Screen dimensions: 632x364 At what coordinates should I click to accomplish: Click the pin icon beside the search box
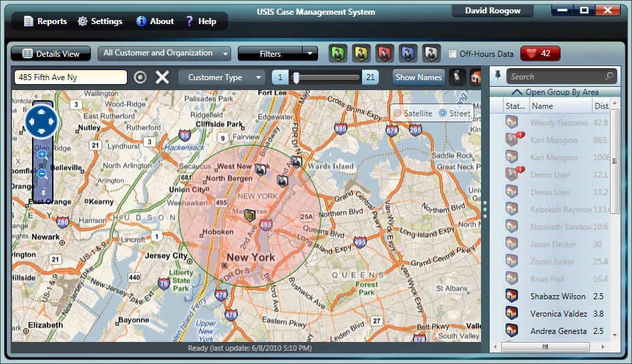point(498,77)
